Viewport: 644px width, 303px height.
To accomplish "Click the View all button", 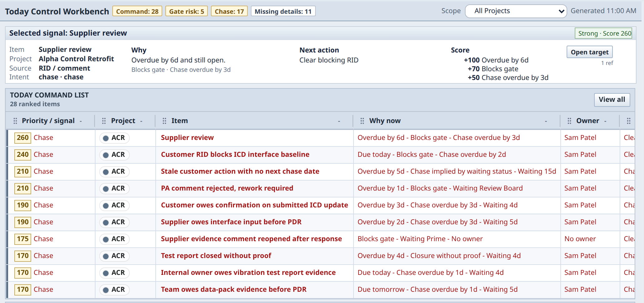I will coord(612,100).
